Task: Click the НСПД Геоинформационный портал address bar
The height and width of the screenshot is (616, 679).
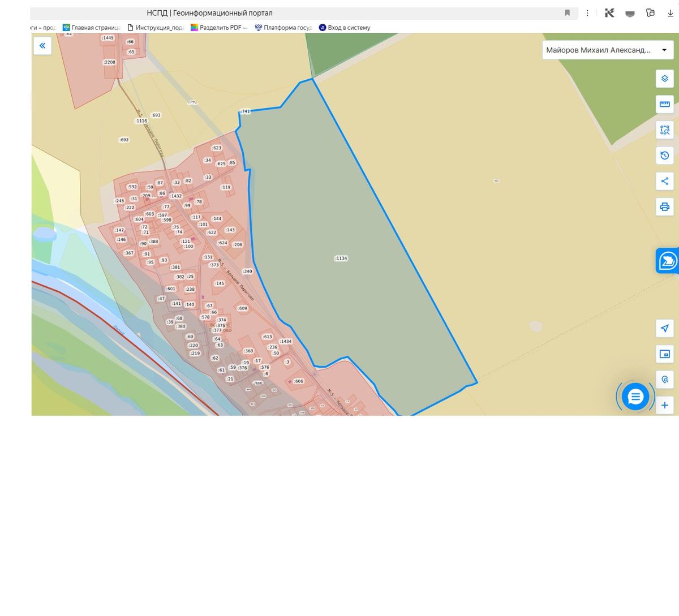Action: pos(304,13)
